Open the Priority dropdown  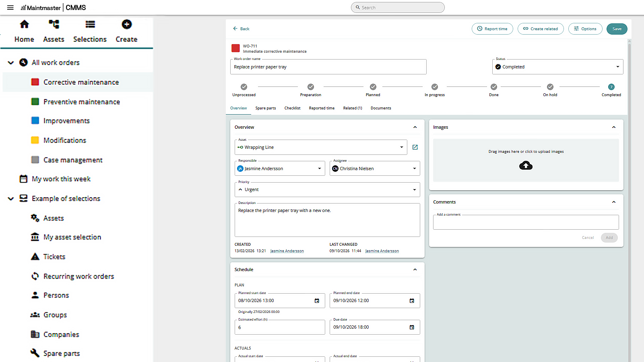pyautogui.click(x=327, y=189)
